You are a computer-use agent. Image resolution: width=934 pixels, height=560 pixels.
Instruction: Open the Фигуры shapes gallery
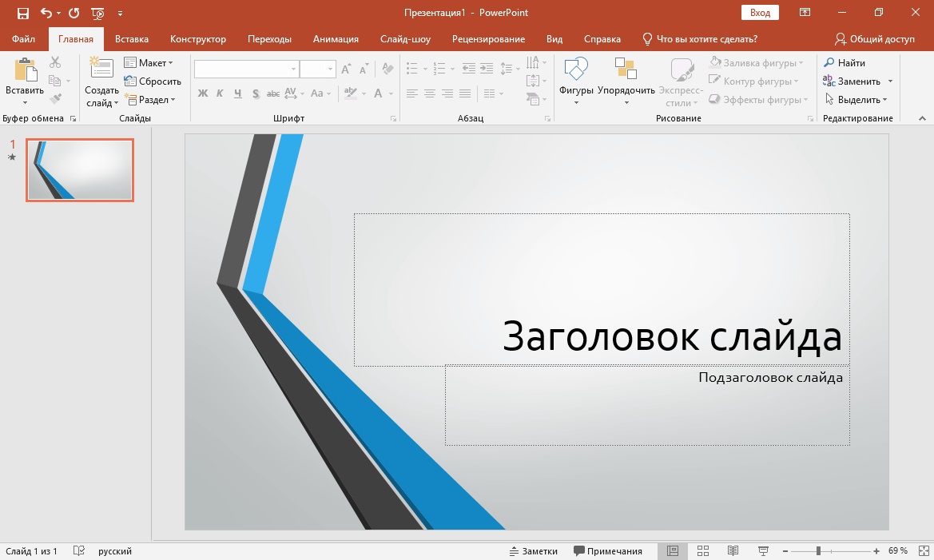(x=576, y=80)
